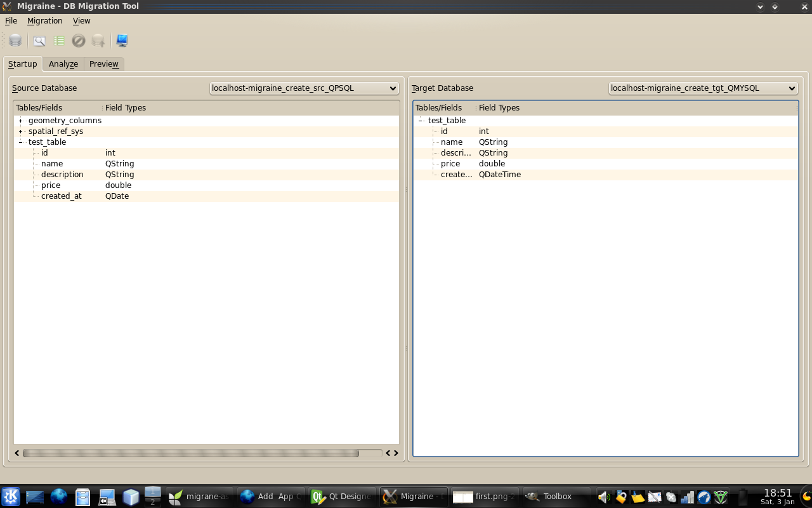
Task: Click the source scrollbar rightmost arrow
Action: pyautogui.click(x=396, y=453)
